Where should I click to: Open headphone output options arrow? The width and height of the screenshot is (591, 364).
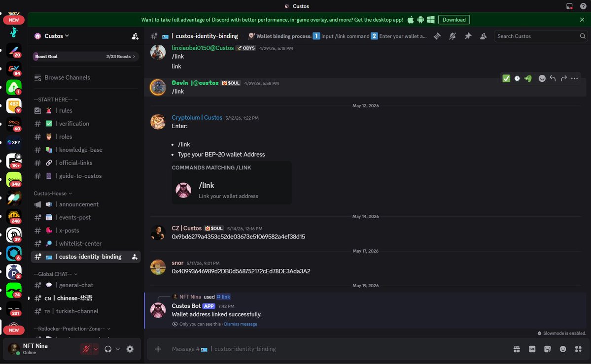(118, 349)
